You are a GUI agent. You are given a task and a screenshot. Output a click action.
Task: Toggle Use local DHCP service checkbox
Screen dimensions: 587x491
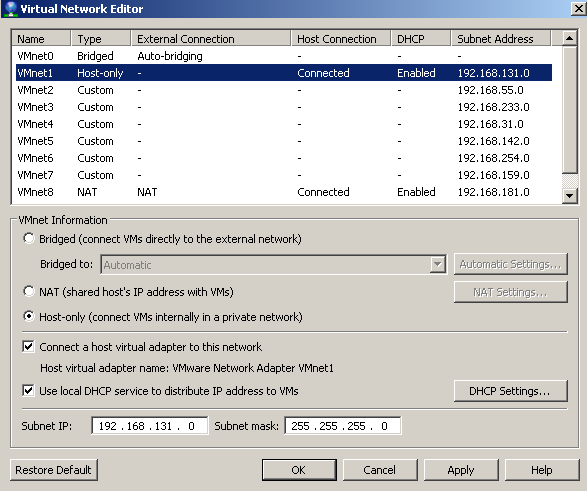tap(28, 391)
